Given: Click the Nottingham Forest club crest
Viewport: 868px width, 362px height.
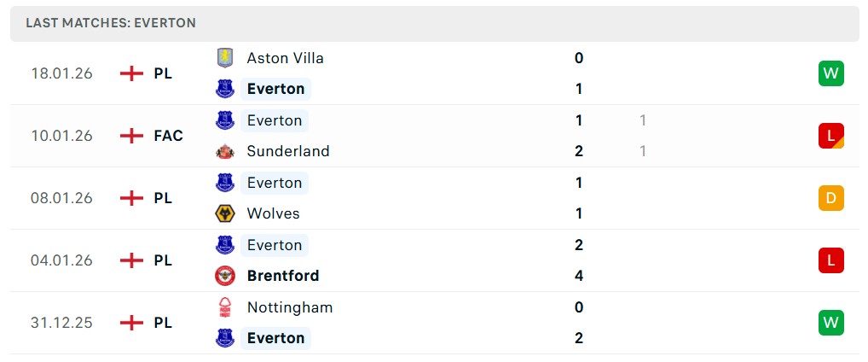Looking at the screenshot, I should 225,307.
